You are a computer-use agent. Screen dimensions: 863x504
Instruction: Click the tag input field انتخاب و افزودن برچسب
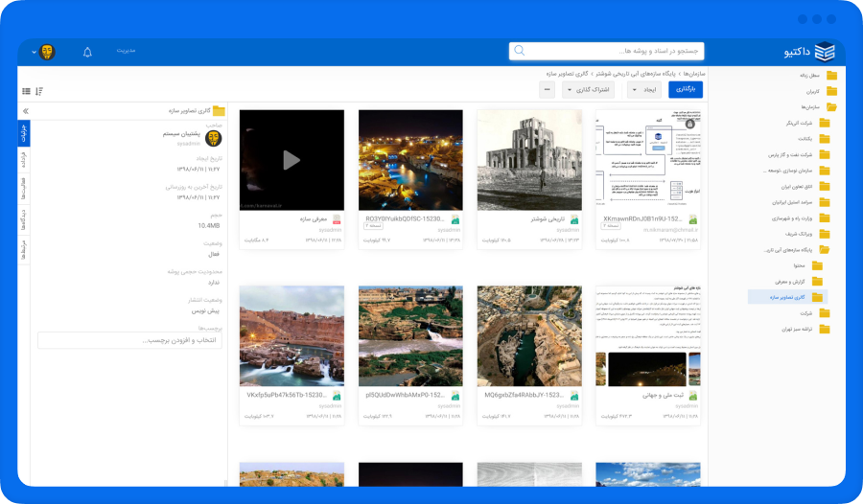coord(129,340)
